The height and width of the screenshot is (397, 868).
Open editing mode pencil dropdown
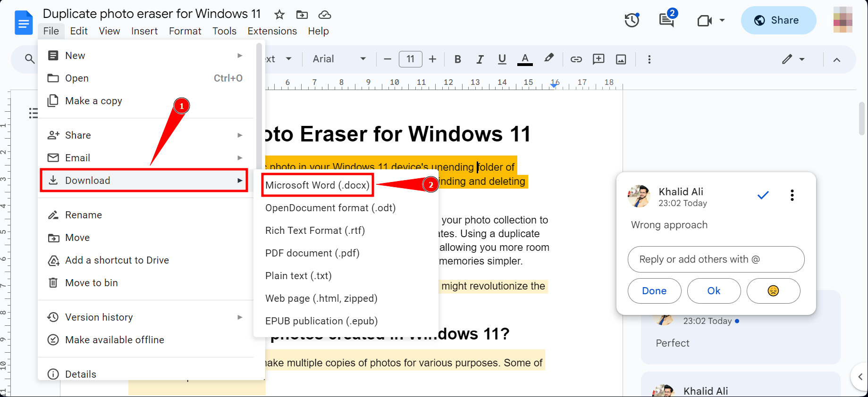pyautogui.click(x=793, y=59)
